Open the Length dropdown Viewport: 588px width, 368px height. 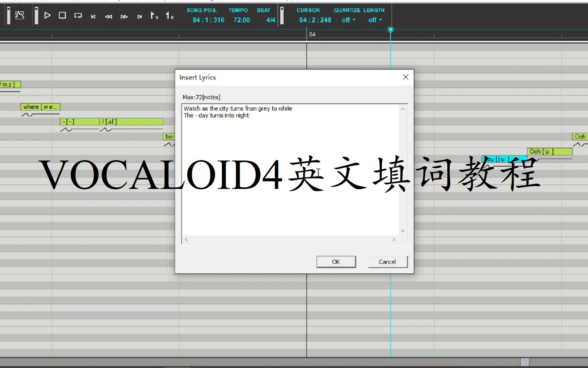click(375, 20)
